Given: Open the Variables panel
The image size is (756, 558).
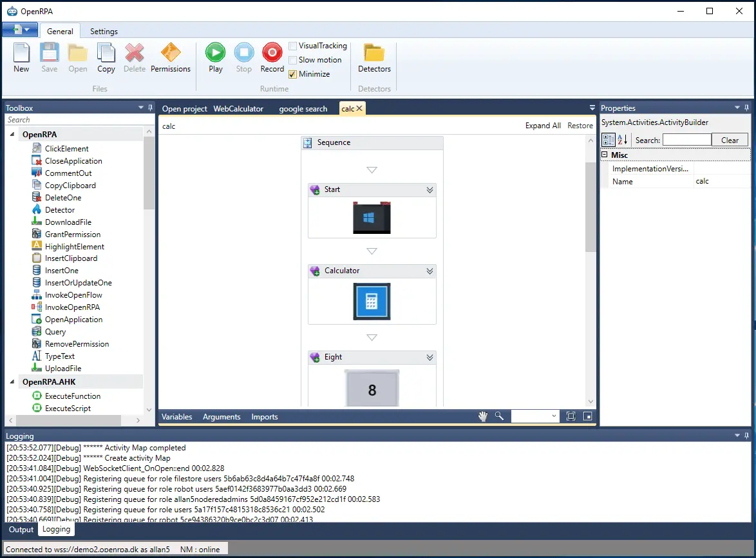Looking at the screenshot, I should pos(176,417).
